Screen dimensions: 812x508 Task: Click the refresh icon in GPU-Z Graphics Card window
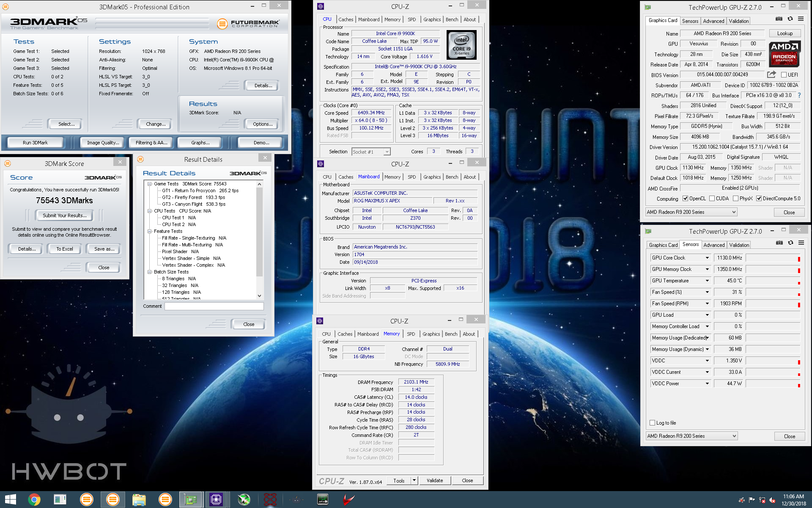point(790,19)
